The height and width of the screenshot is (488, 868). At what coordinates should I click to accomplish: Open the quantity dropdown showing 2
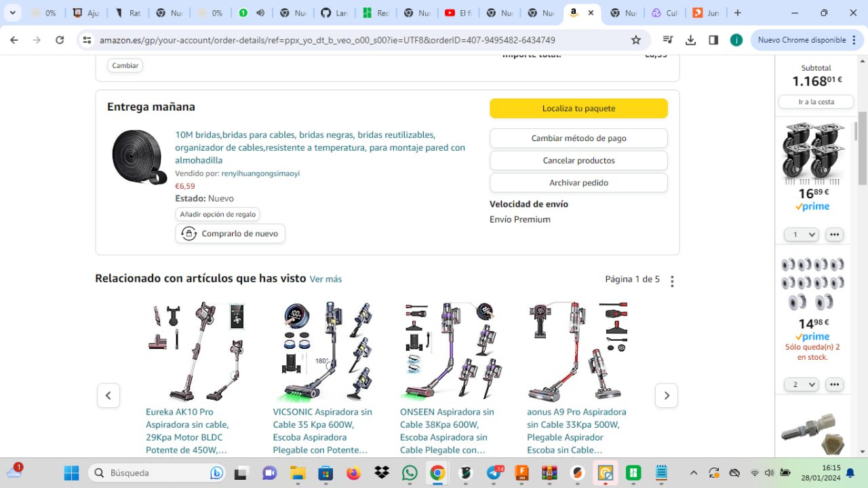(x=802, y=385)
